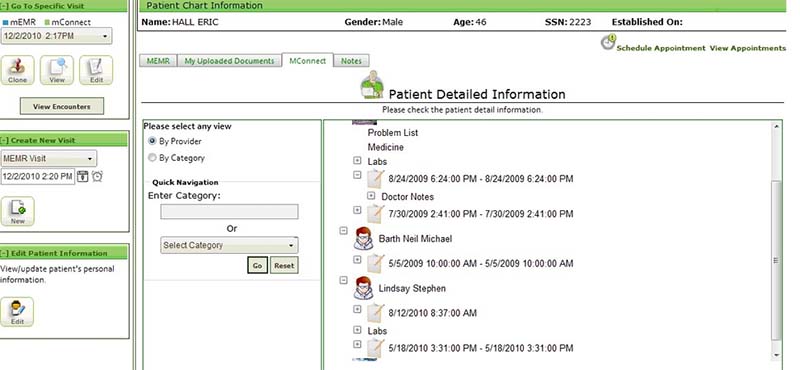Switch to the MEMR tab
Viewport: 800px width, 370px height.
point(158,61)
